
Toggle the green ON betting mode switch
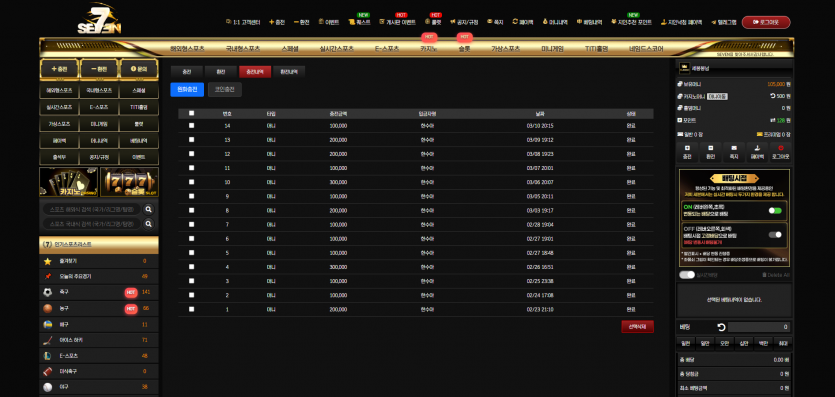click(775, 211)
